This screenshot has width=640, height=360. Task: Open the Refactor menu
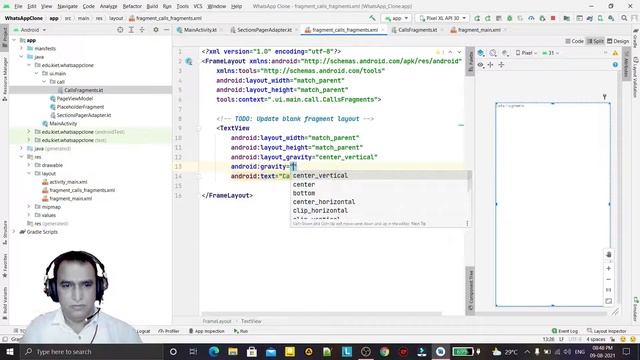point(132,6)
